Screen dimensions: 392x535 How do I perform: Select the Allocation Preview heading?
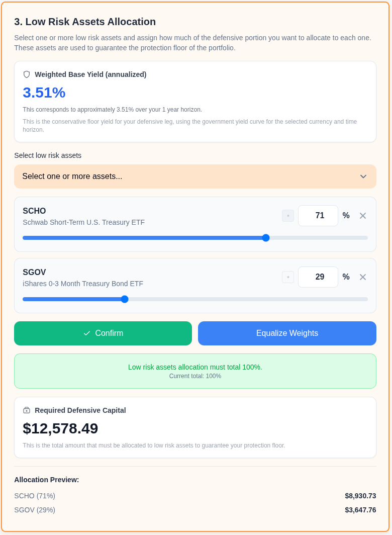46,480
